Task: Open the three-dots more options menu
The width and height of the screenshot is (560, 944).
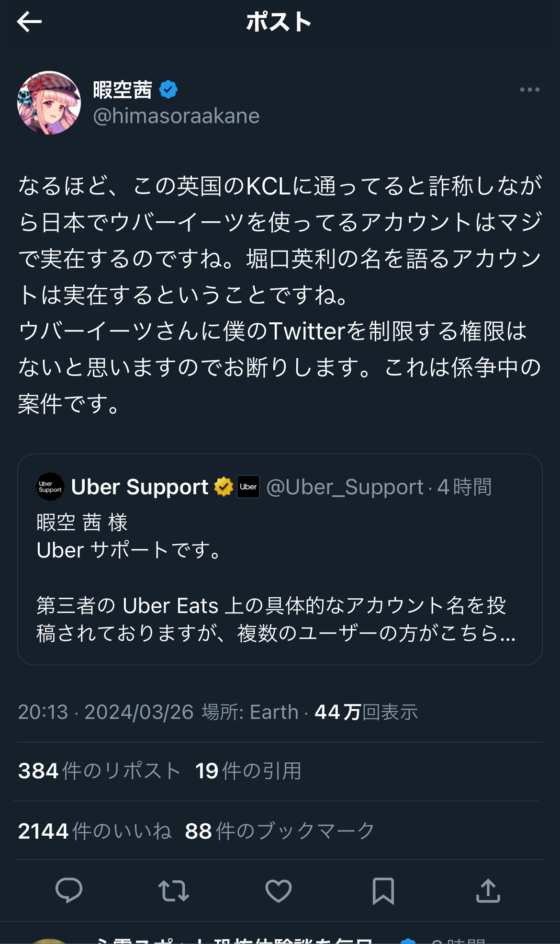Action: 529,90
